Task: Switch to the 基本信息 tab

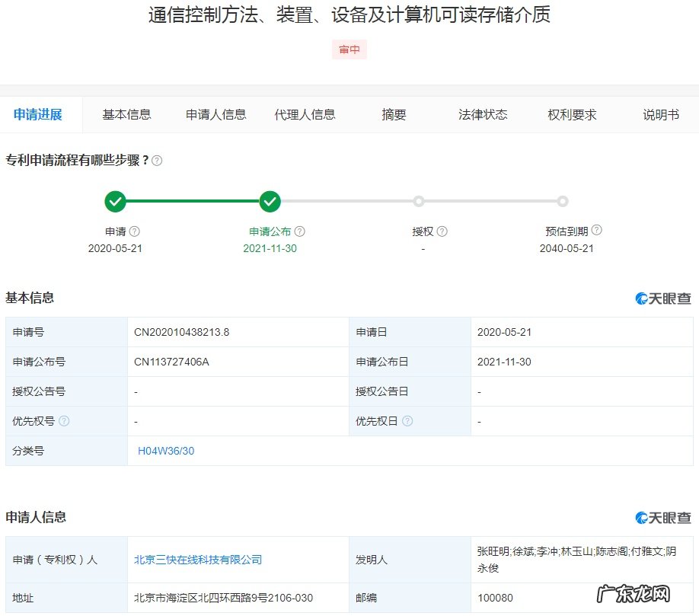Action: coord(126,114)
